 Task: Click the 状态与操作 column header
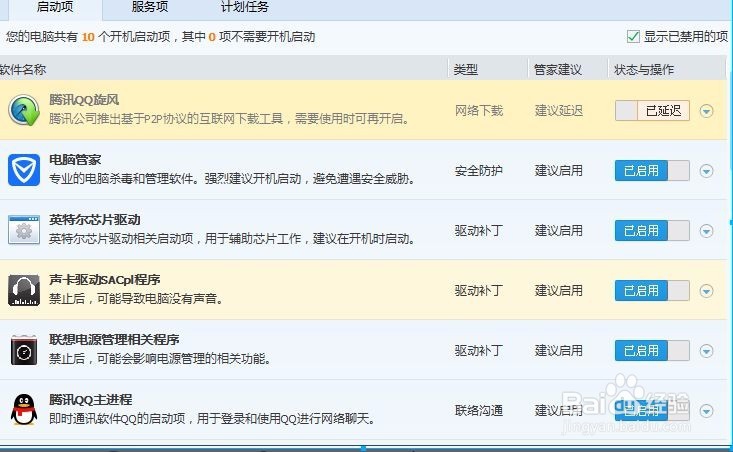click(644, 70)
